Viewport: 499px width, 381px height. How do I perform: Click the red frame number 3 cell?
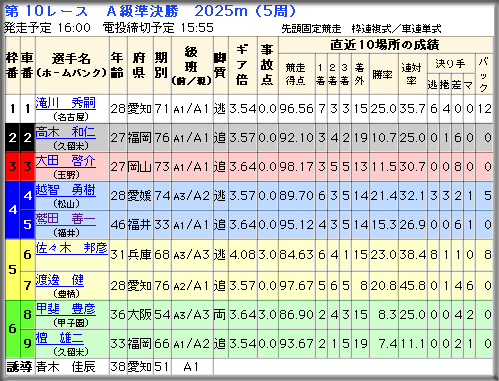click(13, 167)
